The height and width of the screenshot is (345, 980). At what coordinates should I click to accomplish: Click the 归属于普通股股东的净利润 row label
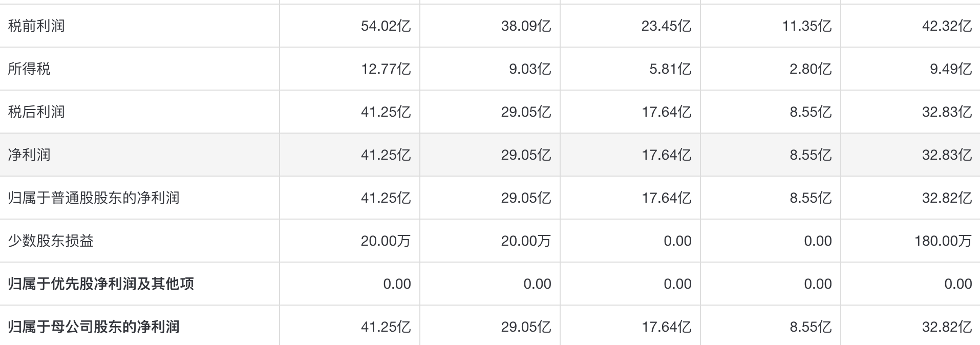click(x=94, y=198)
